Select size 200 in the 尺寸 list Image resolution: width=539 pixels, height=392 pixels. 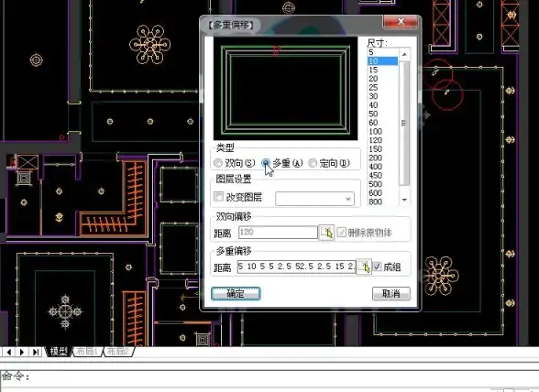pyautogui.click(x=382, y=158)
